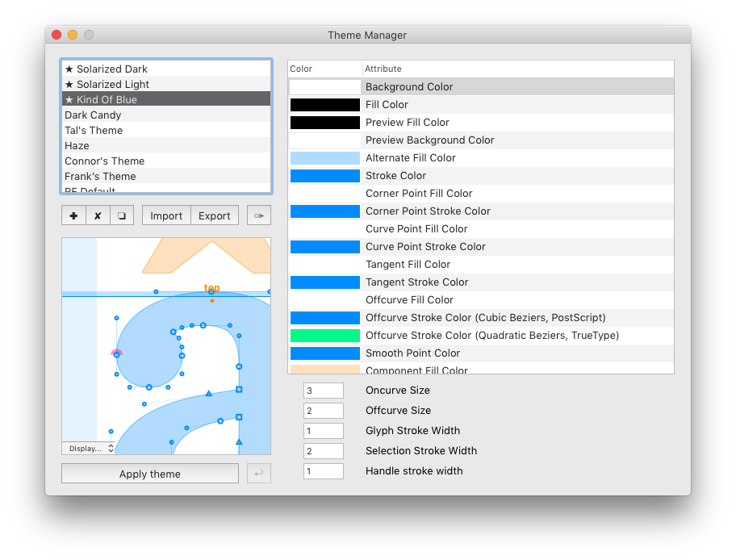Select Kind Of Blue theme

coord(166,99)
